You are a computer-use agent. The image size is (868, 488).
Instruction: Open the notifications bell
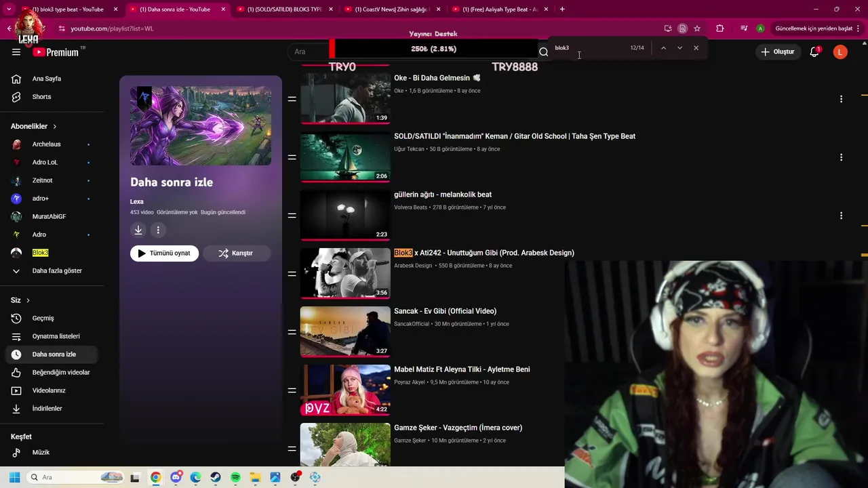point(814,52)
